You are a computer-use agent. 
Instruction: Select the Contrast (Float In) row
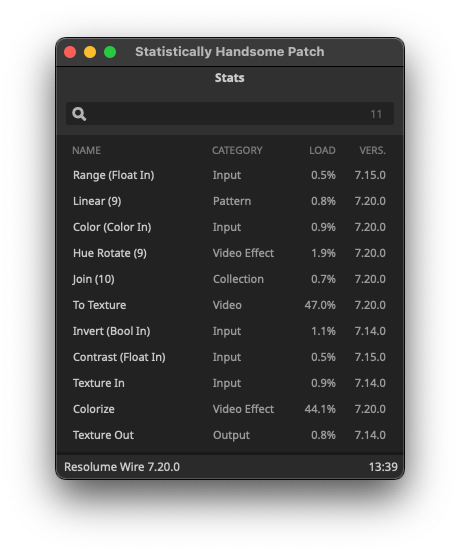(230, 357)
